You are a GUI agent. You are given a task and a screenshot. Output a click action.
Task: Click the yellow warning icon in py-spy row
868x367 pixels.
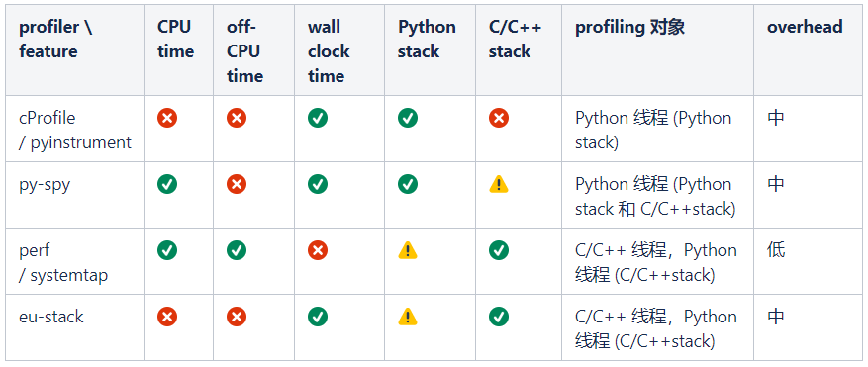498,184
